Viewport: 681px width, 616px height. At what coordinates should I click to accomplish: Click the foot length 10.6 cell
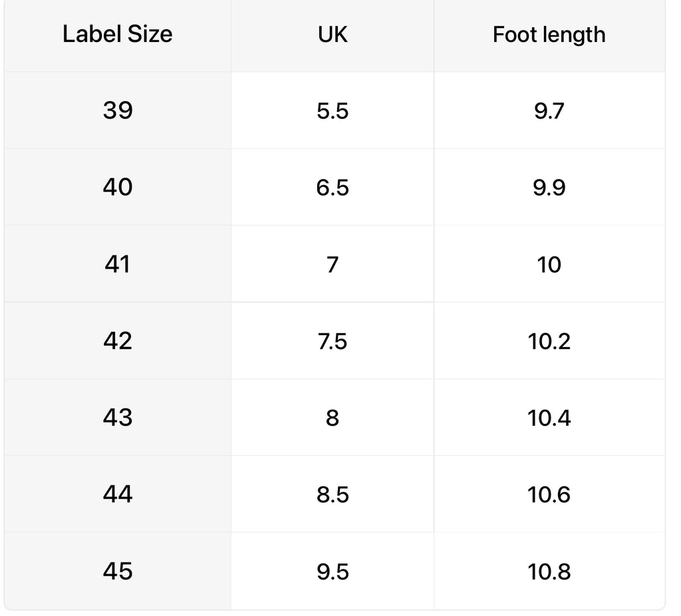coord(549,494)
